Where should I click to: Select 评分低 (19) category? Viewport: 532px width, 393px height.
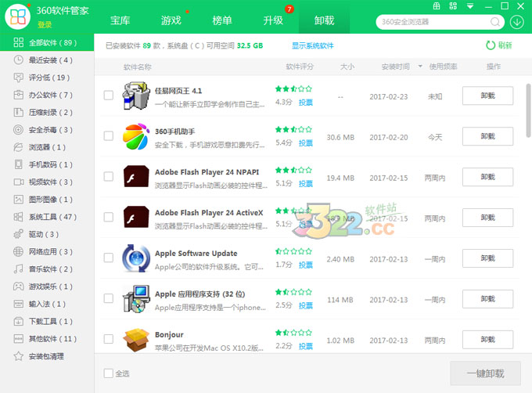47,78
